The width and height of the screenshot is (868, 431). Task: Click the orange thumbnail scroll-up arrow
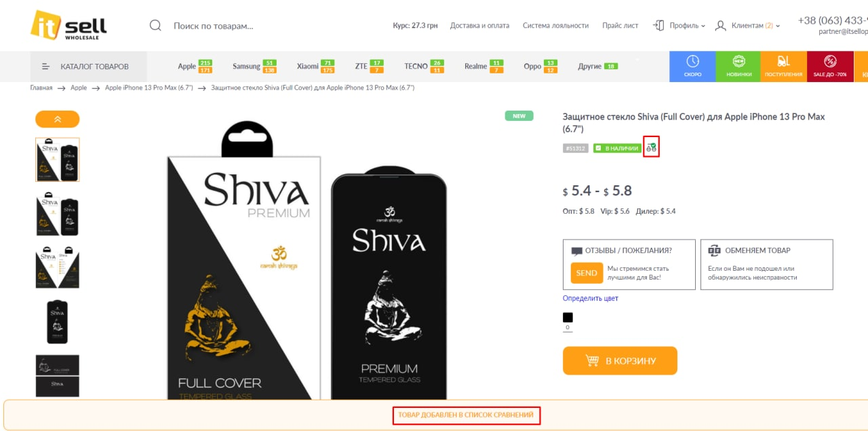pyautogui.click(x=58, y=119)
